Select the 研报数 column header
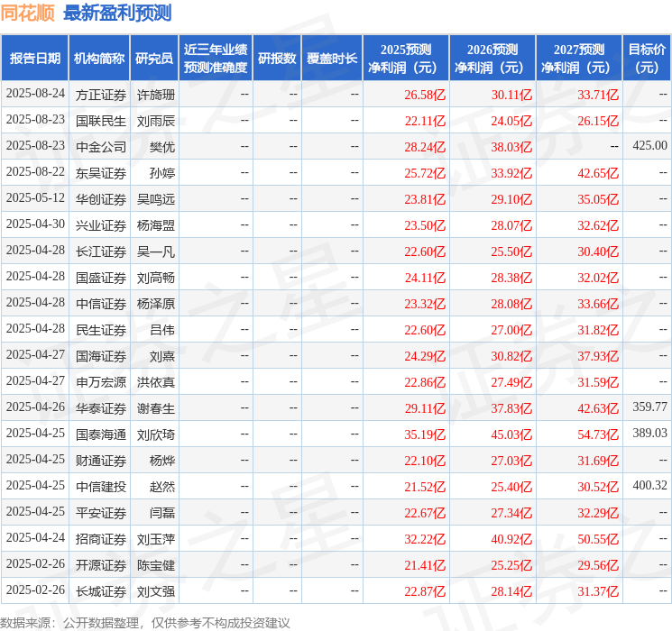The height and width of the screenshot is (631, 672). coord(277,58)
